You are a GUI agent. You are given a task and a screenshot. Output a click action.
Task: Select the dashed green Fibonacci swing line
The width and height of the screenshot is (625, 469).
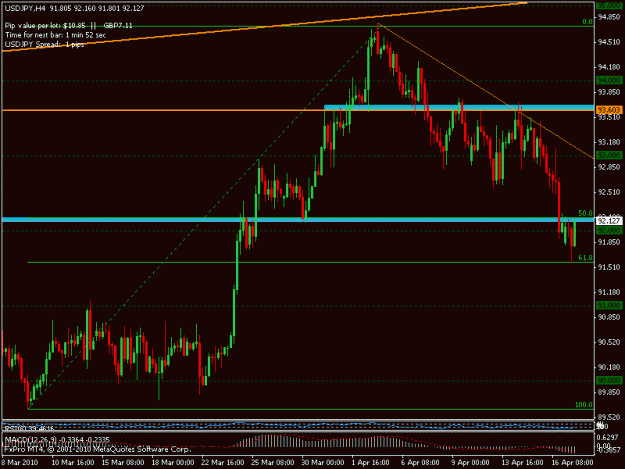click(203, 217)
